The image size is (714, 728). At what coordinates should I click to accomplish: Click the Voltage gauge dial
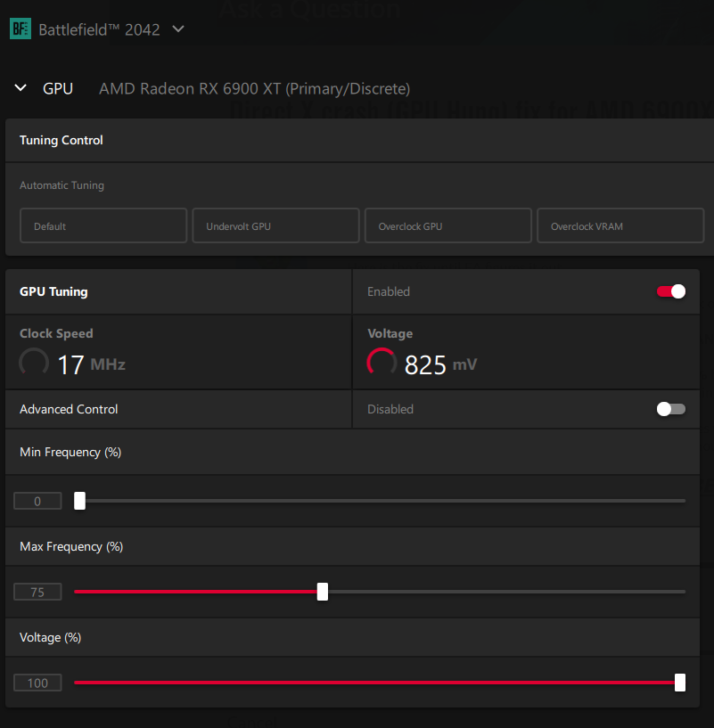tap(382, 363)
